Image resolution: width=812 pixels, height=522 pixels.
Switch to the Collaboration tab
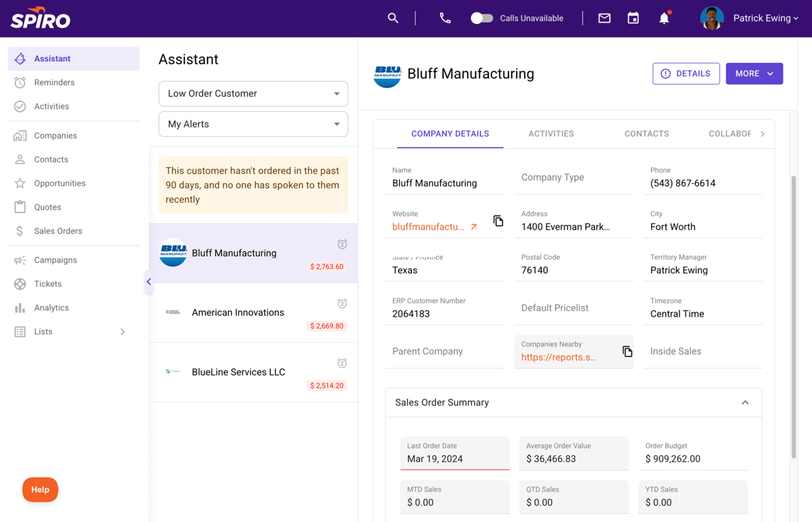pyautogui.click(x=729, y=134)
